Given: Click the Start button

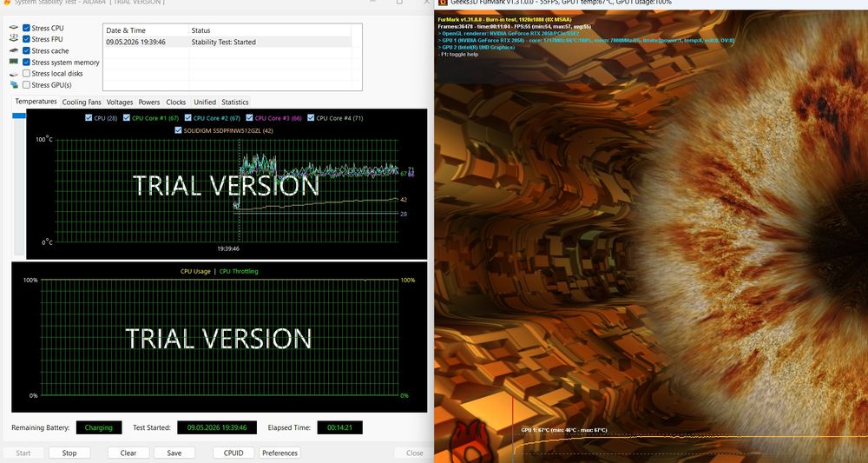Looking at the screenshot, I should (23, 453).
